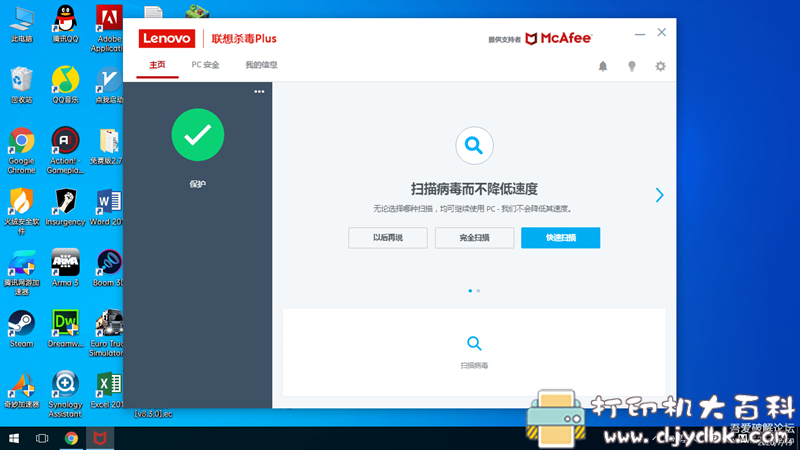Image resolution: width=800 pixels, height=450 pixels.
Task: Select the first carousel page dot
Action: (470, 291)
